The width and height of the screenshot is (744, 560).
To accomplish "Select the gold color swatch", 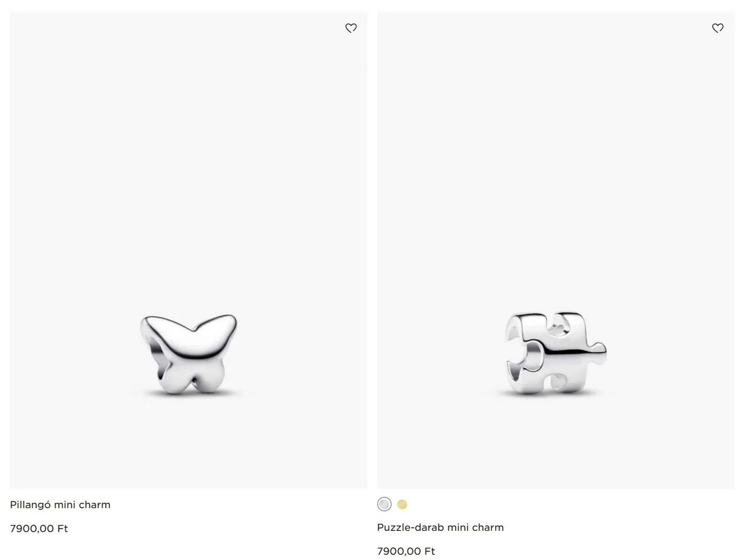I will pos(402,504).
